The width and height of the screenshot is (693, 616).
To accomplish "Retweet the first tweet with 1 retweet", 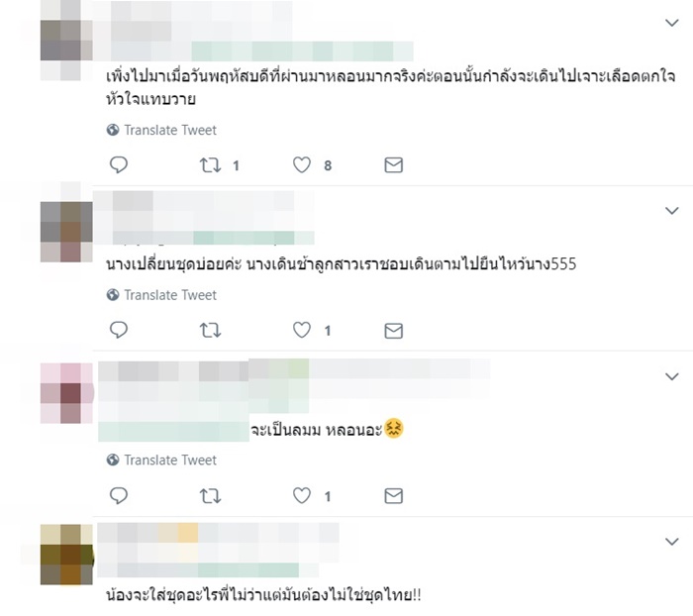I will [210, 165].
